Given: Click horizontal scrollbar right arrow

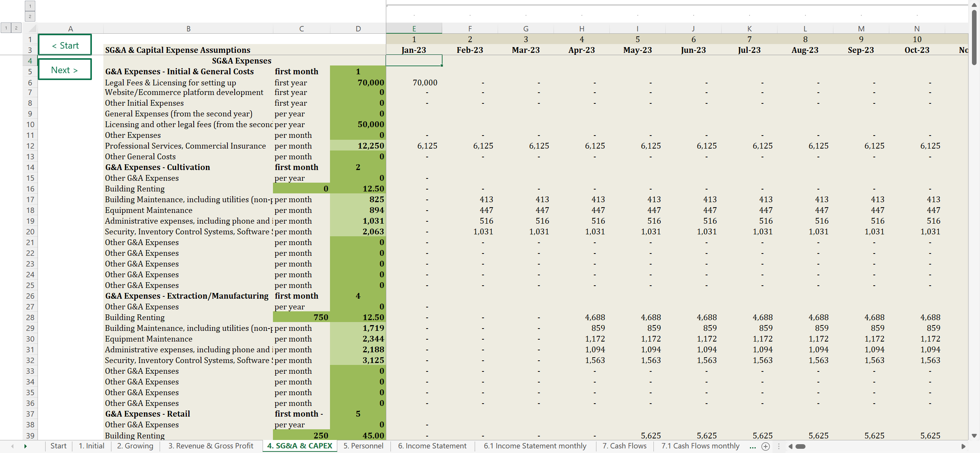Looking at the screenshot, I should 963,446.
